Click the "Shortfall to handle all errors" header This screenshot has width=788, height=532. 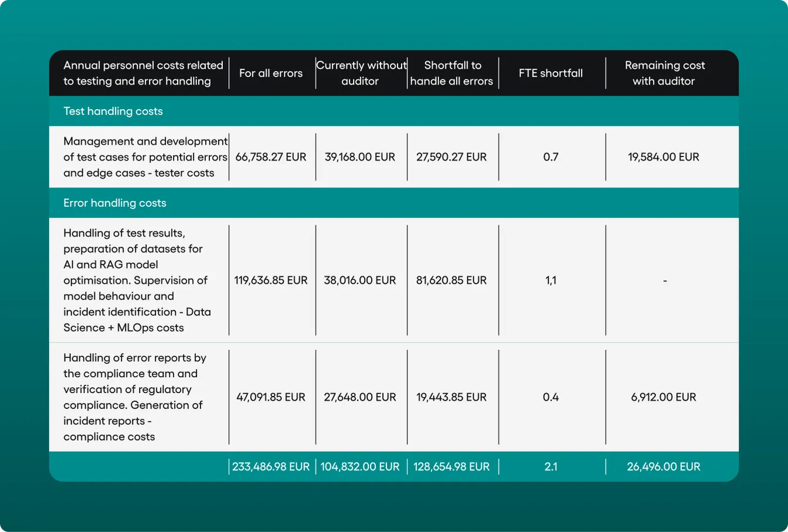tap(452, 73)
